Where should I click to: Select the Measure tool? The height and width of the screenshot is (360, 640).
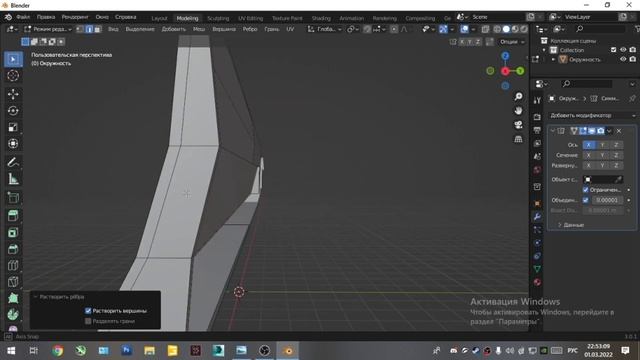click(13, 179)
